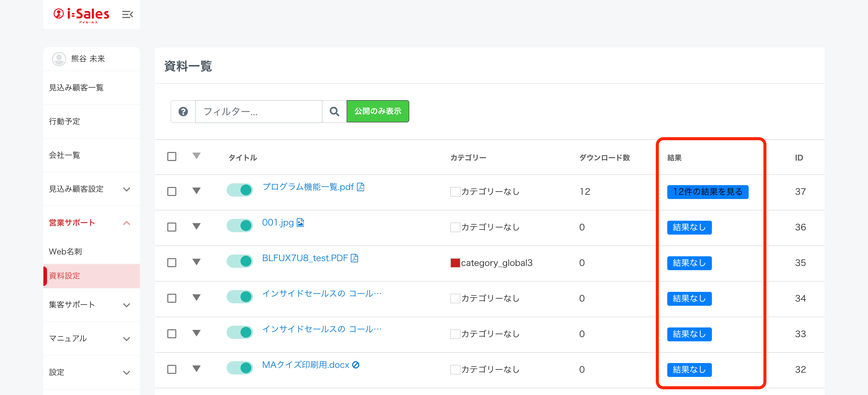Open row action dropdown for プログラム機能一覧.pdf
Image resolution: width=868 pixels, height=395 pixels.
197,191
